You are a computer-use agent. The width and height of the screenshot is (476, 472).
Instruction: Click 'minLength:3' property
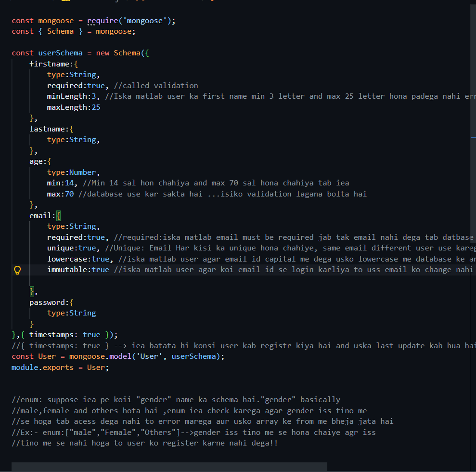71,96
